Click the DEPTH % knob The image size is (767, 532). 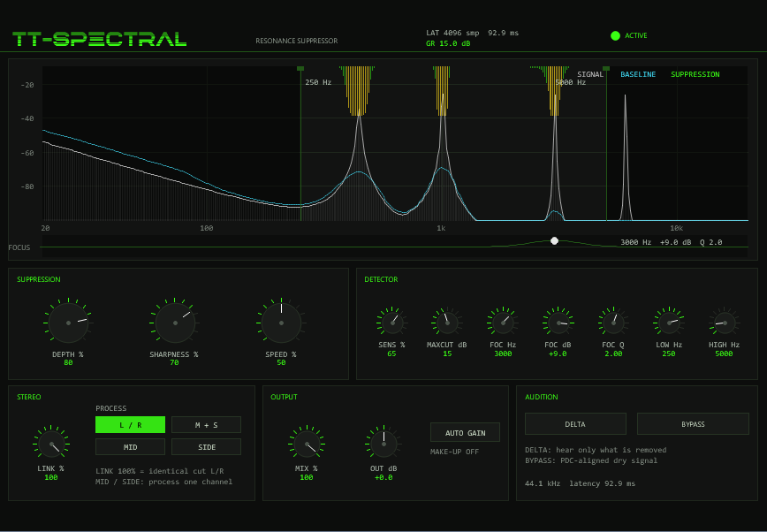click(x=69, y=323)
